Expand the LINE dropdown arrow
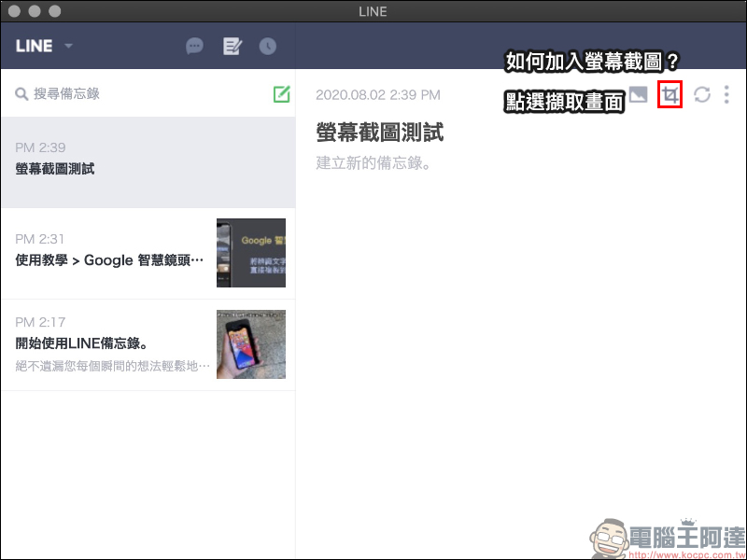Image resolution: width=747 pixels, height=560 pixels. [68, 46]
